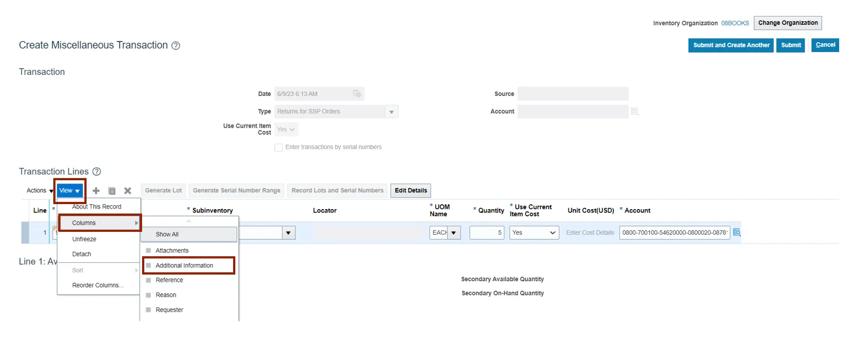Viewport: 868px width, 345px height.
Task: Click the line 1 Account input field
Action: 674,232
